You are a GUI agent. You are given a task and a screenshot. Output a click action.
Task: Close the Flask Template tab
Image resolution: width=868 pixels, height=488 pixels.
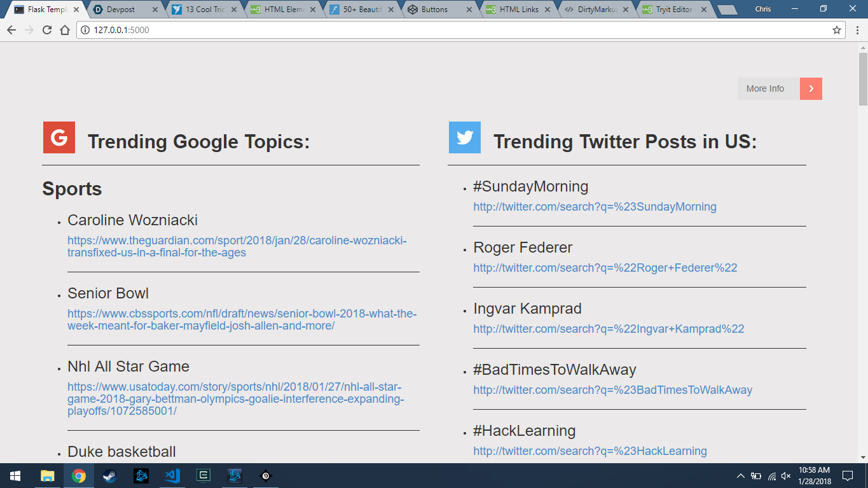point(77,10)
